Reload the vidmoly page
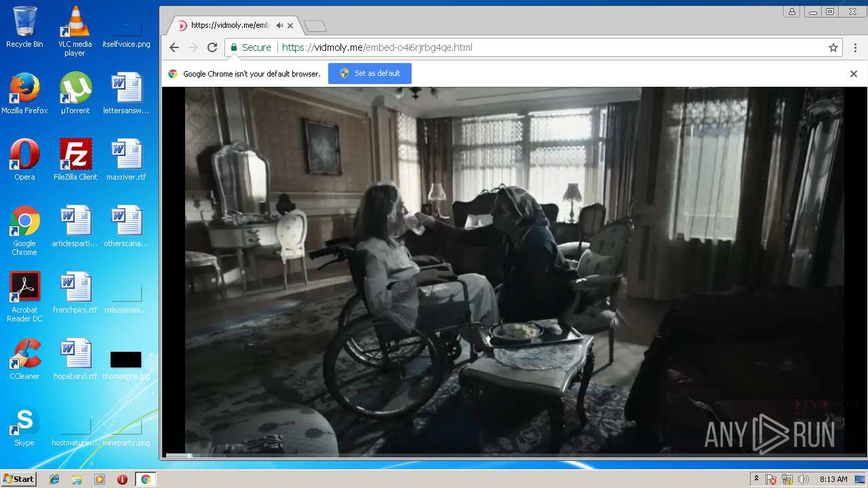868x488 pixels. tap(212, 47)
